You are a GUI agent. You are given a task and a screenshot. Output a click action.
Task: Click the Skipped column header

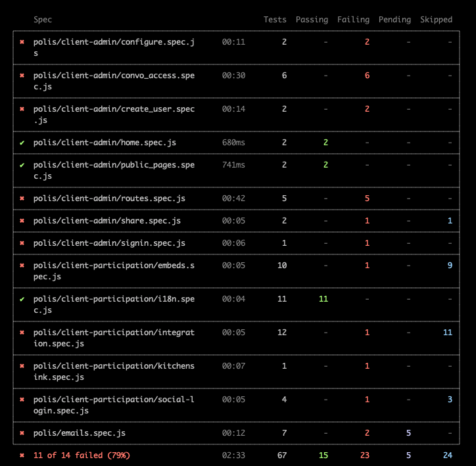(x=437, y=20)
